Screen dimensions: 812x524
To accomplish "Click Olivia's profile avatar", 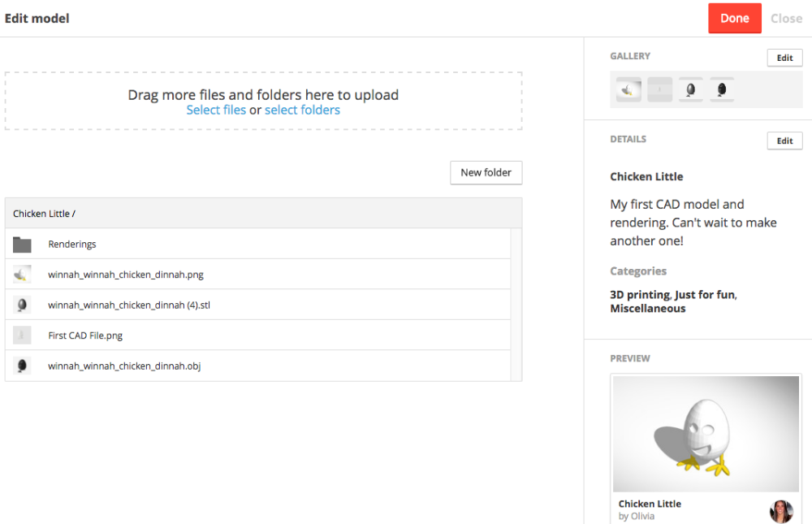I will 780,511.
